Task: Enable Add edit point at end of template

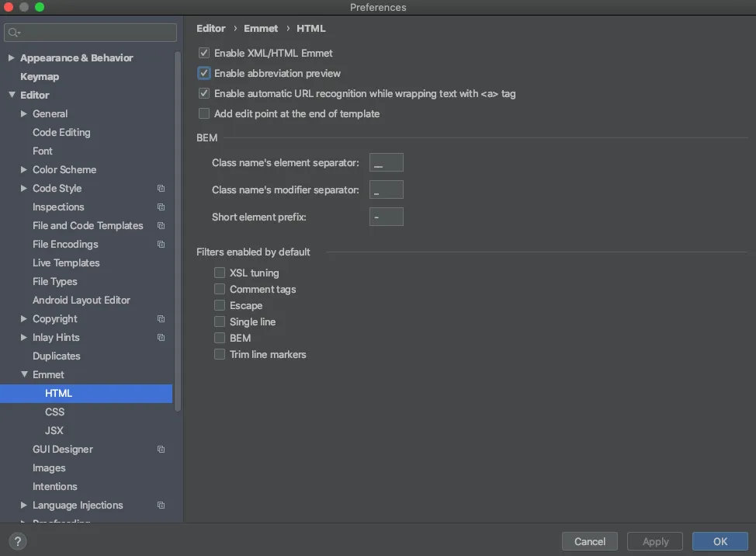Action: click(x=204, y=114)
